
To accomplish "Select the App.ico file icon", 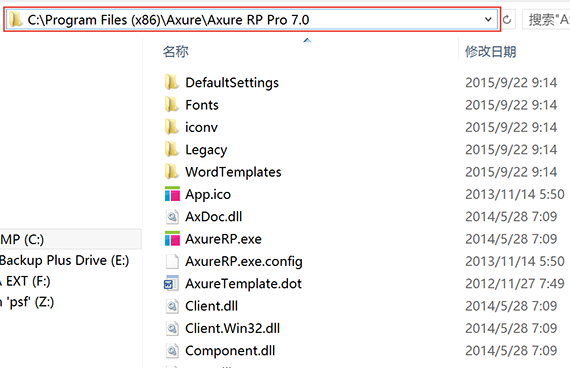I will 172,194.
